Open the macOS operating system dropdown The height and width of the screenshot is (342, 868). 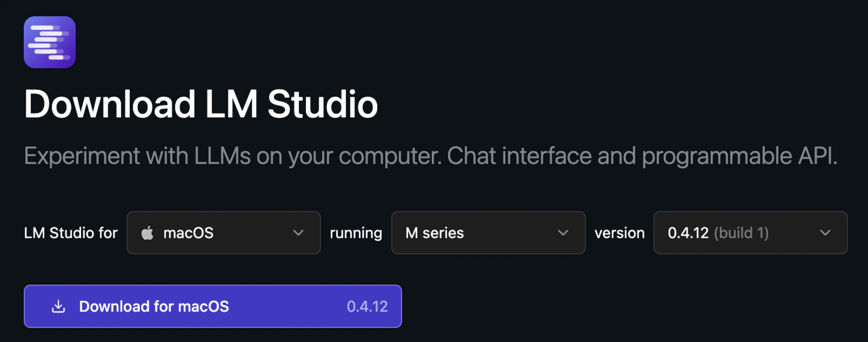point(224,233)
